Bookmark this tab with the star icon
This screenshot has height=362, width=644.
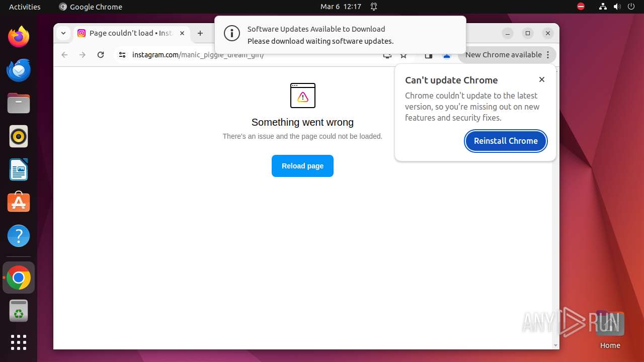[404, 55]
